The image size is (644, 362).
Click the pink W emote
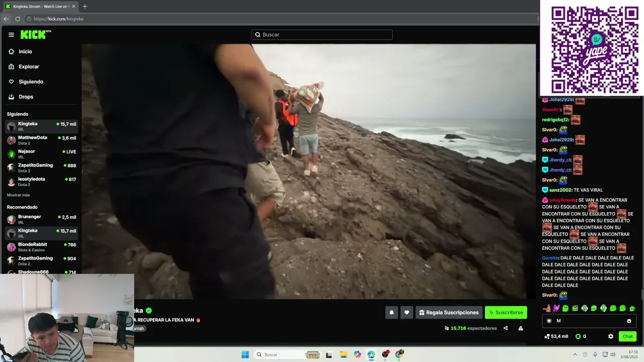[556, 308]
